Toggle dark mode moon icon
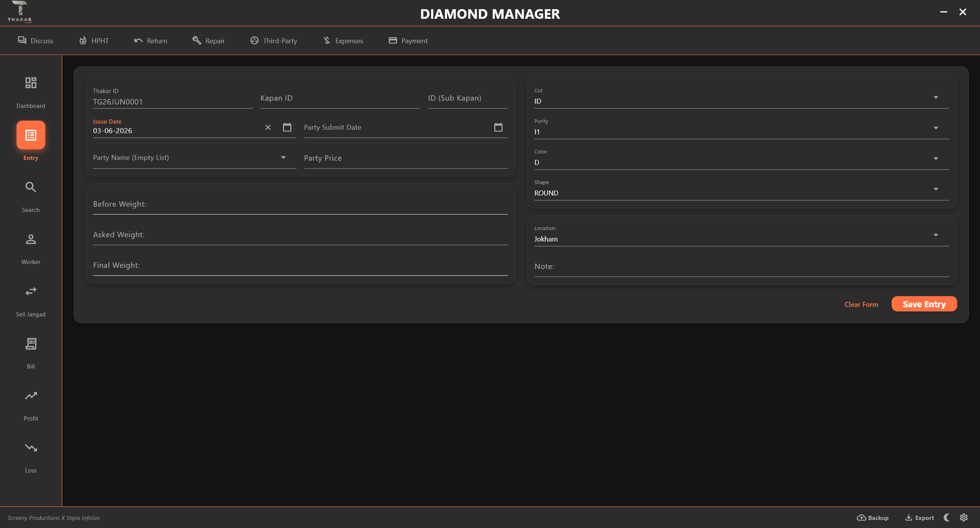 [x=947, y=517]
